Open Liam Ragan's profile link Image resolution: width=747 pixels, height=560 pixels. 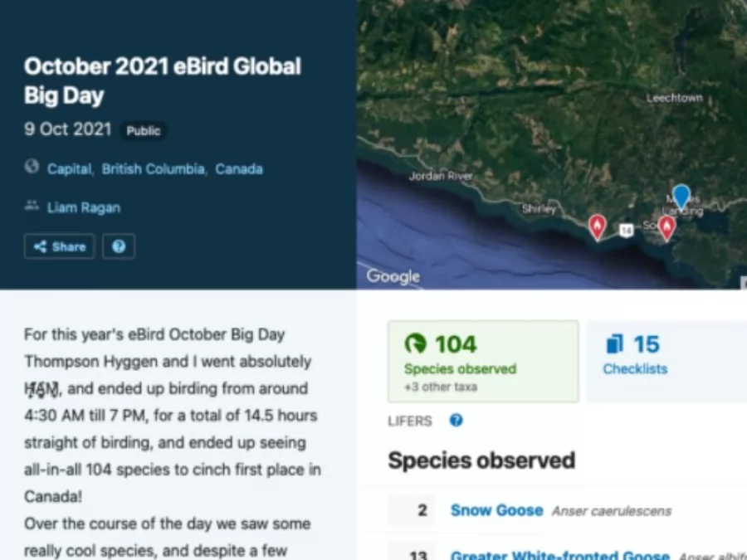(83, 207)
